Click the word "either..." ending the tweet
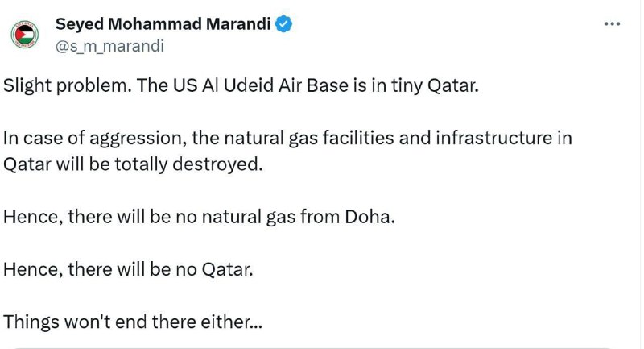 click(231, 322)
